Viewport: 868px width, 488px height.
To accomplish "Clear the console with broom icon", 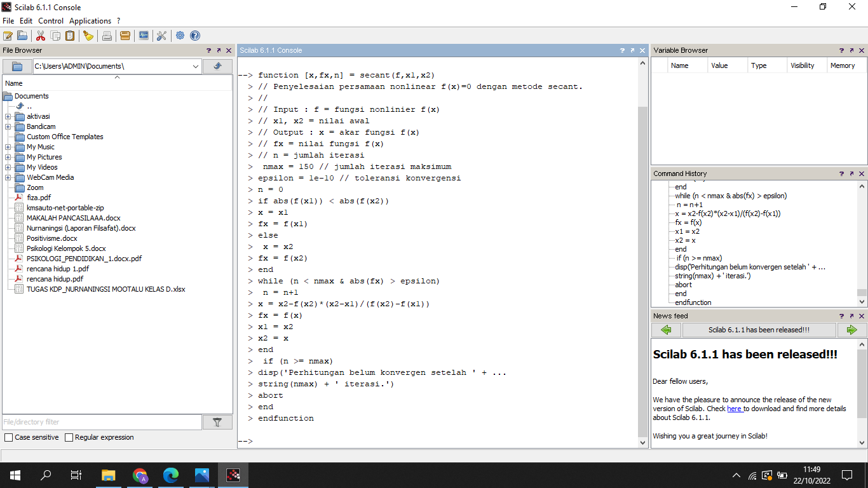I will [x=88, y=36].
